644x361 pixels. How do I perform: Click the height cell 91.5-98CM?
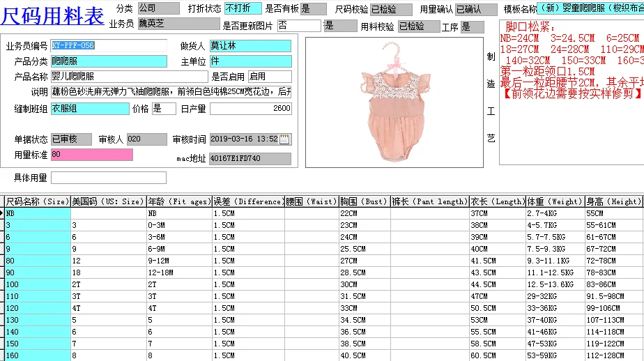(615, 296)
